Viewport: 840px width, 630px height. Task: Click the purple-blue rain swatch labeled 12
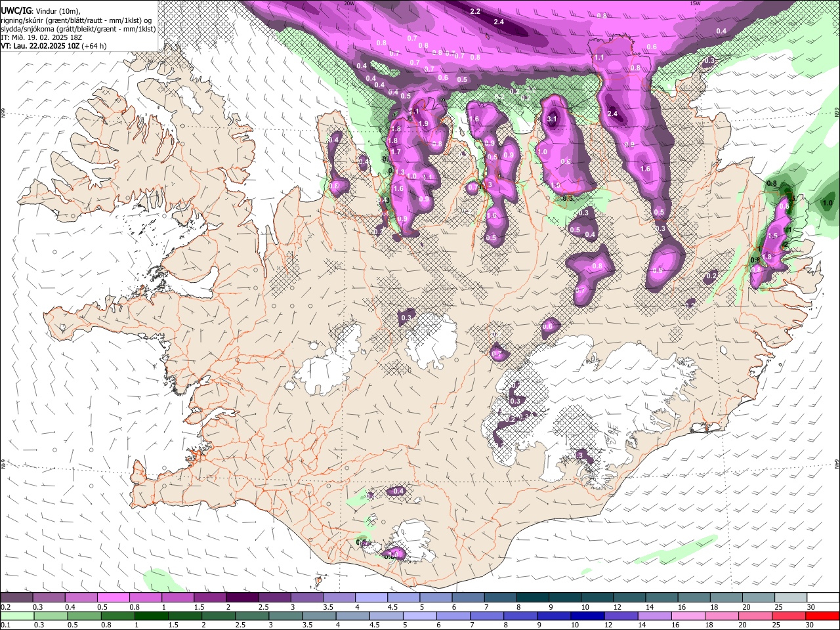point(621,616)
